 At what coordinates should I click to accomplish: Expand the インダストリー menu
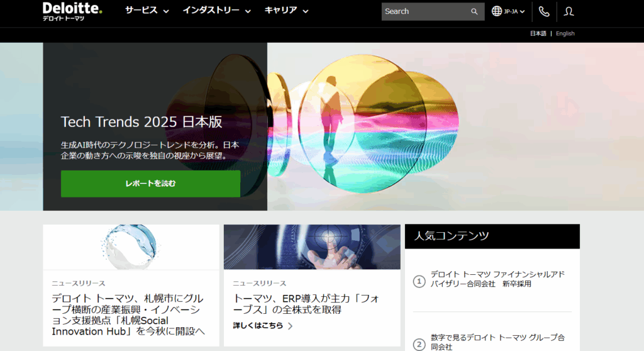pos(216,11)
